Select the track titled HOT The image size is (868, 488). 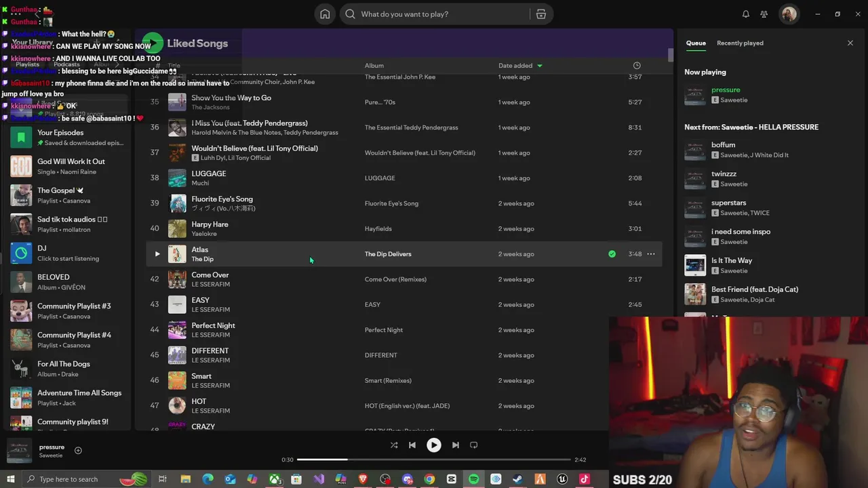(199, 401)
